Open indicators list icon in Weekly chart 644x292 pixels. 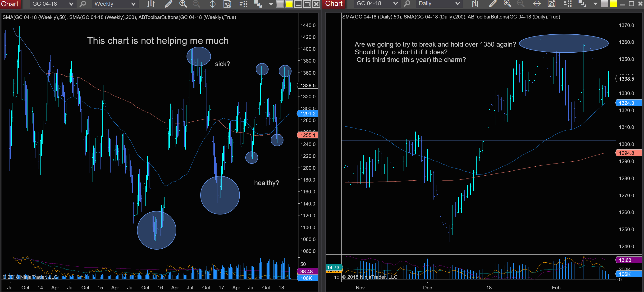243,4
